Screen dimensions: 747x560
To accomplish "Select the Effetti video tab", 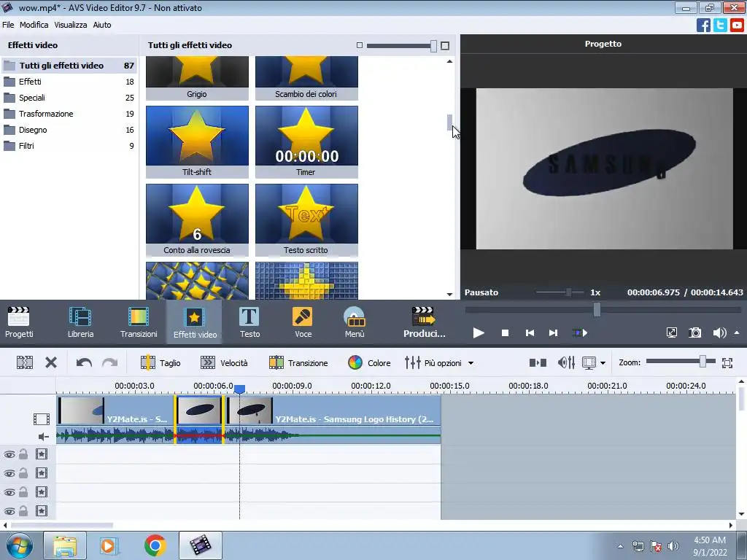I will [194, 322].
